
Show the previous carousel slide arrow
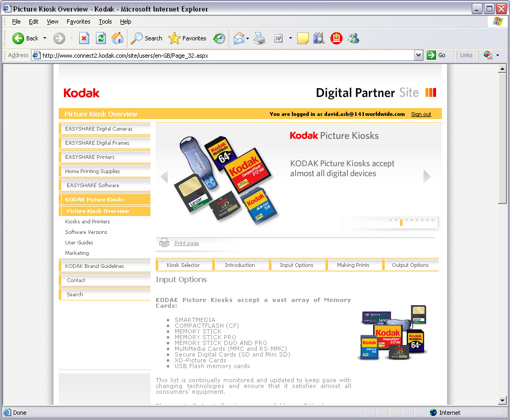tap(164, 177)
